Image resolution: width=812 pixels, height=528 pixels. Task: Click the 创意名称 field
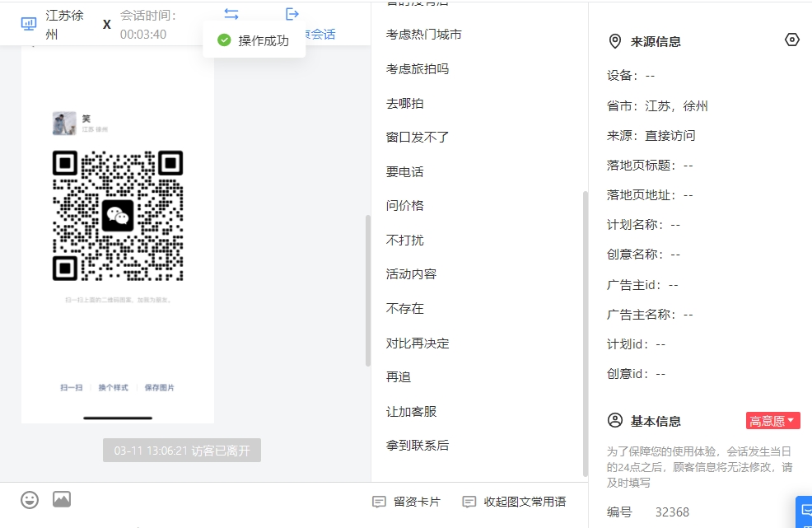coord(644,255)
